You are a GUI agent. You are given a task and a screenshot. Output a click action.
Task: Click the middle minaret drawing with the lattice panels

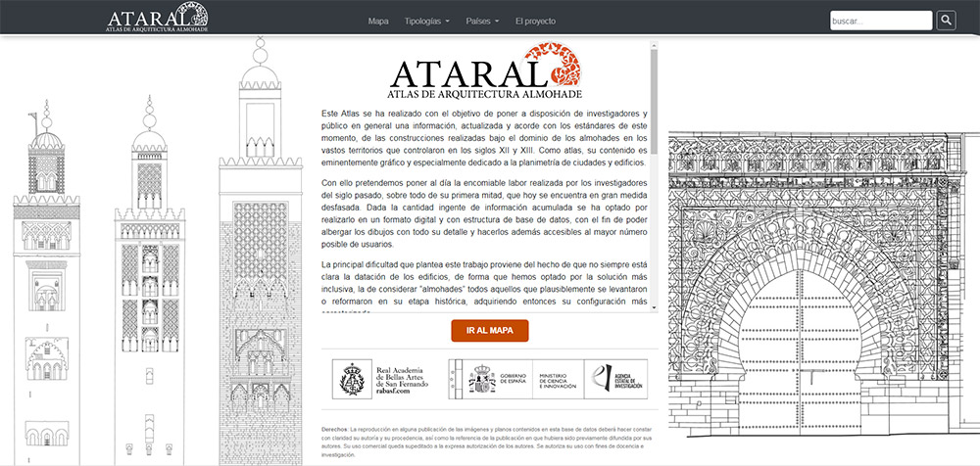pos(149,280)
